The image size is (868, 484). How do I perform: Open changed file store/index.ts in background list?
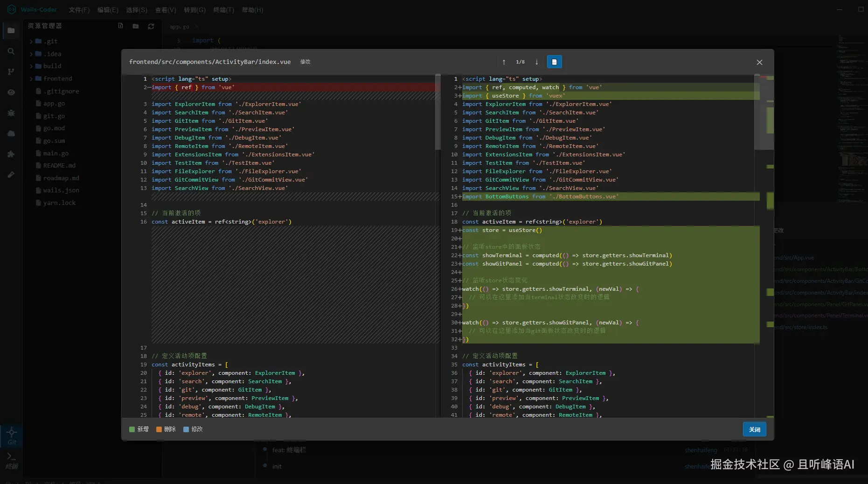[x=801, y=328]
